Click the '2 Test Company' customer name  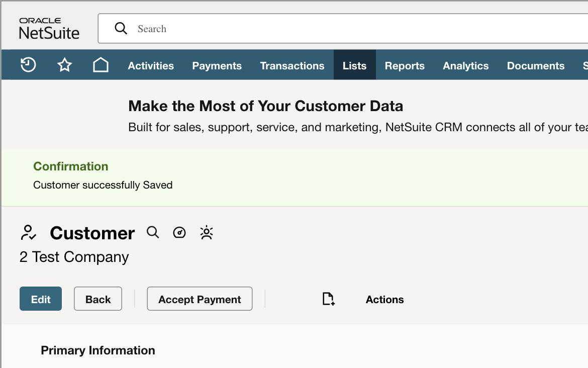(x=74, y=257)
